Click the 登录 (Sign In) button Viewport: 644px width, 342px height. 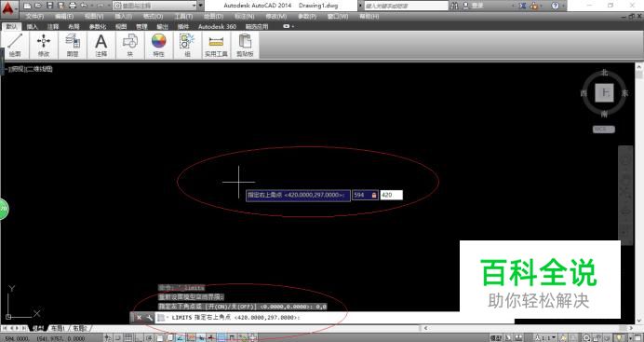coord(473,6)
